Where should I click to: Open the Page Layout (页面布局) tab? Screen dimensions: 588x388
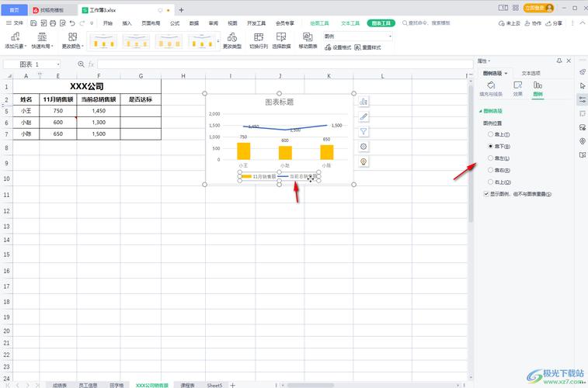pyautogui.click(x=151, y=23)
